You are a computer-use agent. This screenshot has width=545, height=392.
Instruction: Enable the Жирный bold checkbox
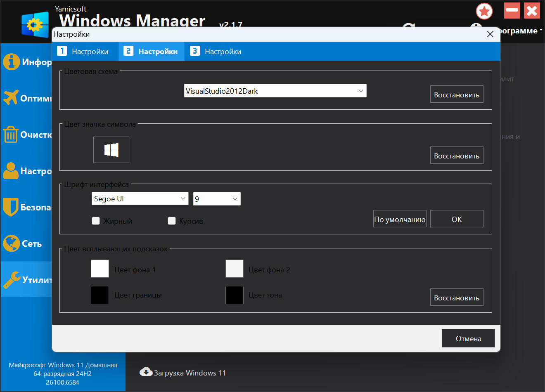click(x=96, y=221)
